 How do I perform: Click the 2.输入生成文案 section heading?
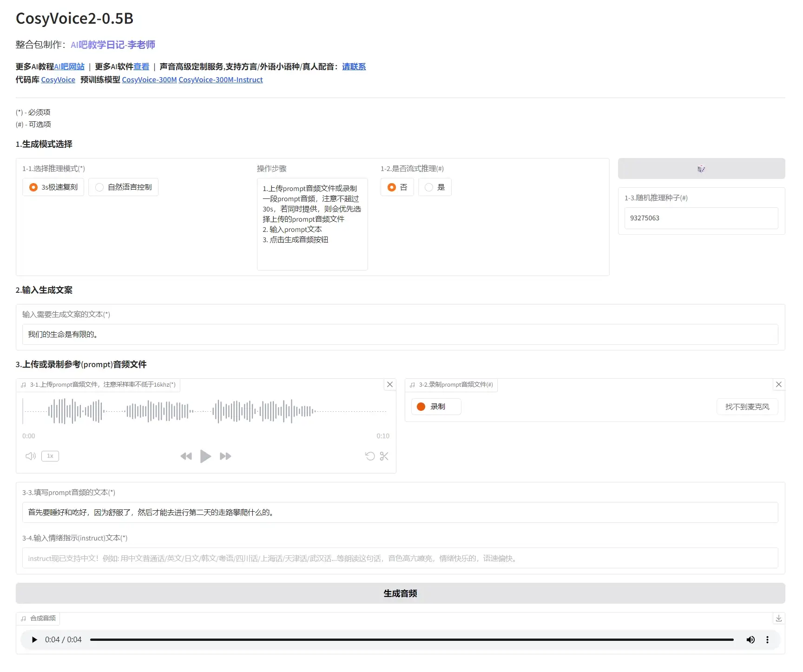tap(44, 290)
